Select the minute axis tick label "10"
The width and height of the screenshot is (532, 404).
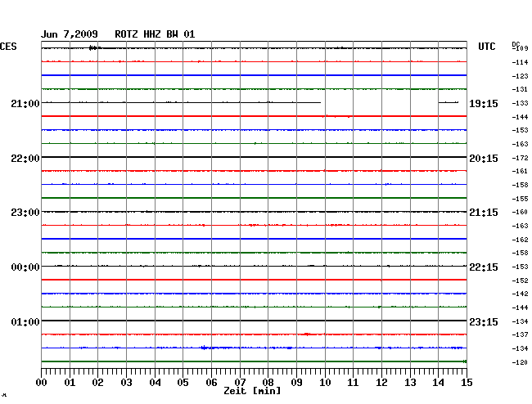[325, 383]
